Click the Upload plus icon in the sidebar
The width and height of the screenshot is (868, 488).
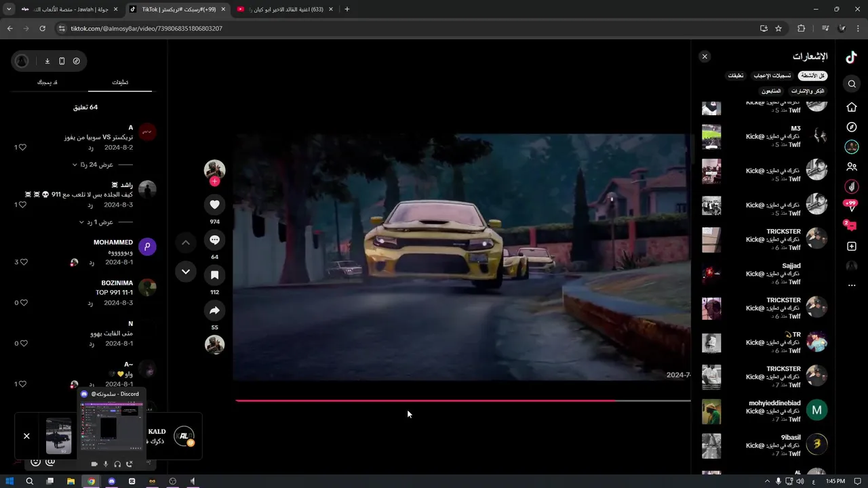(852, 247)
